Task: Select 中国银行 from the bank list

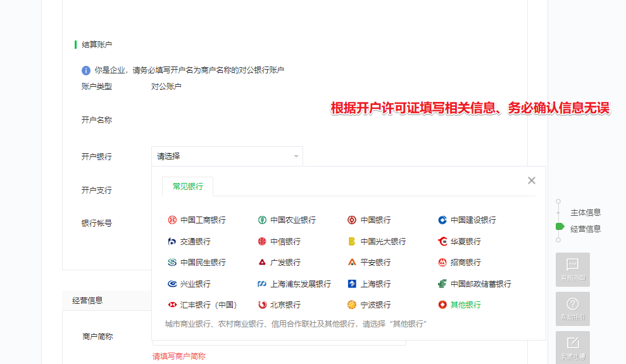Action: point(375,220)
